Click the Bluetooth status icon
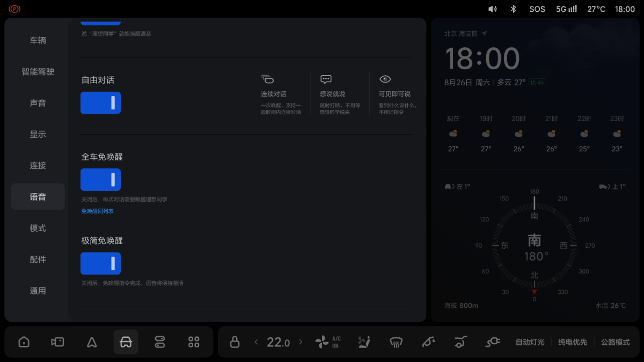 click(x=513, y=9)
